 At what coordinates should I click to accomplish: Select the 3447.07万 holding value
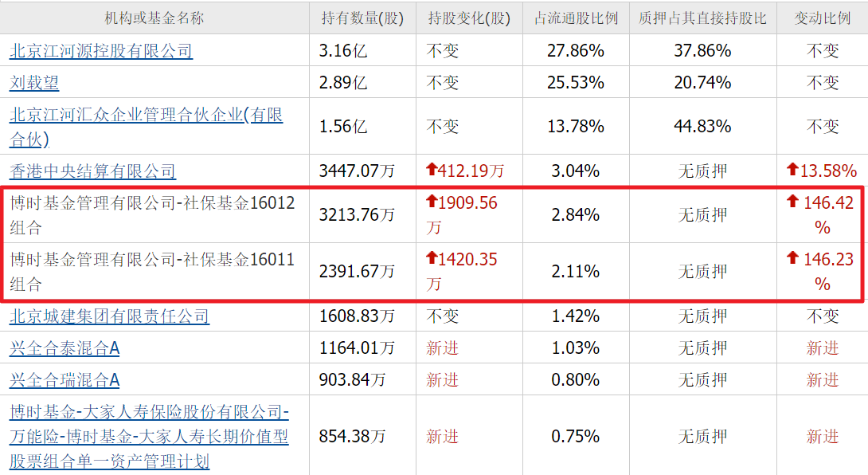(357, 171)
